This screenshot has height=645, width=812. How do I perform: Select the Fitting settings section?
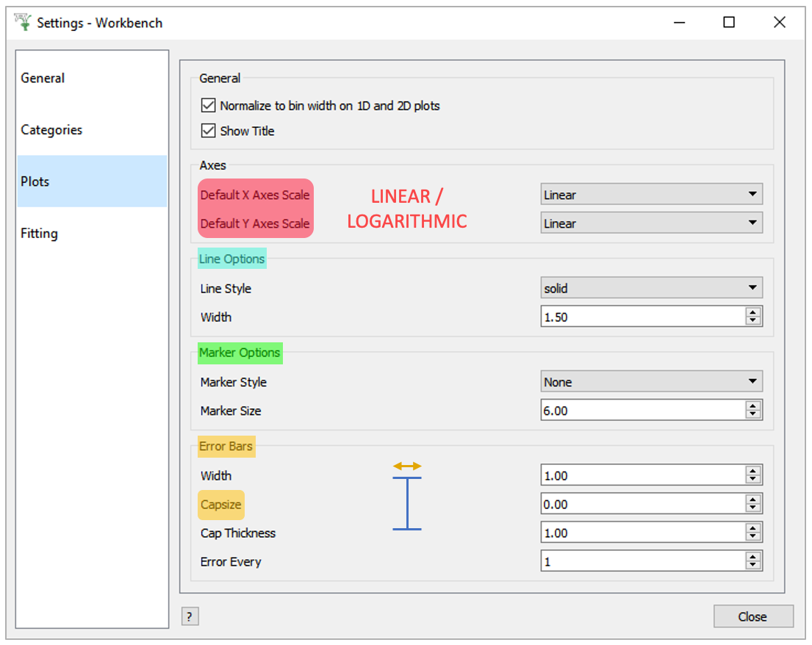coord(39,234)
